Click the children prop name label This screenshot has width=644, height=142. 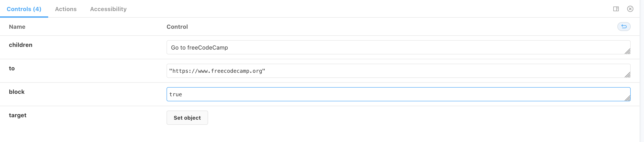tap(21, 45)
